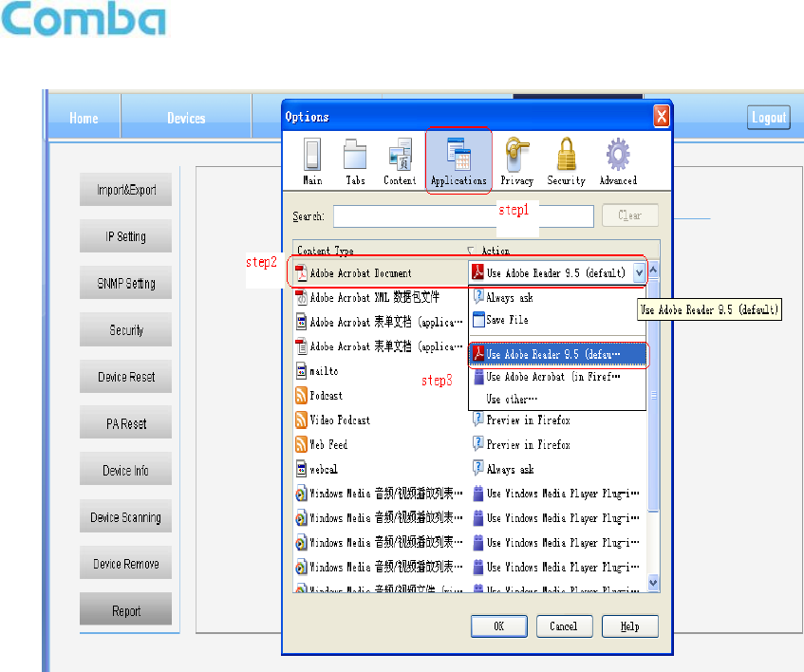Click Device Reset sidebar button
This screenshot has height=672, width=804.
[125, 377]
